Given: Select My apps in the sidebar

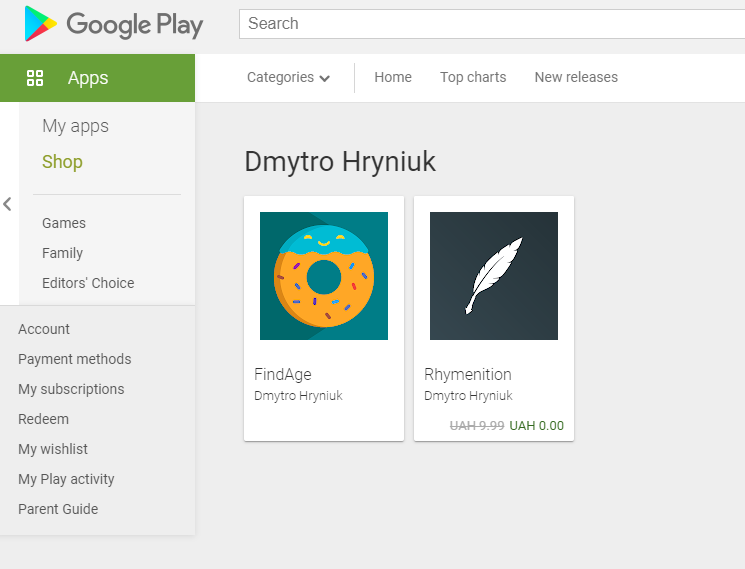Looking at the screenshot, I should [x=76, y=126].
